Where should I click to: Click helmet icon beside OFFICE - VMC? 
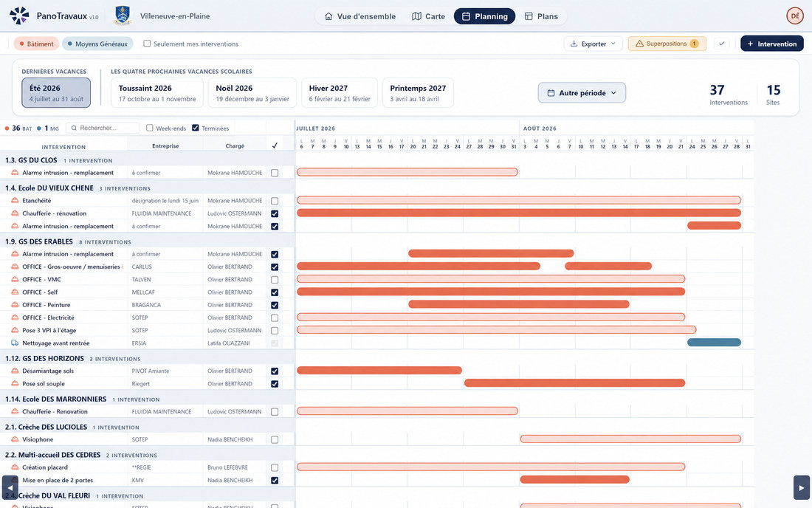click(x=15, y=279)
